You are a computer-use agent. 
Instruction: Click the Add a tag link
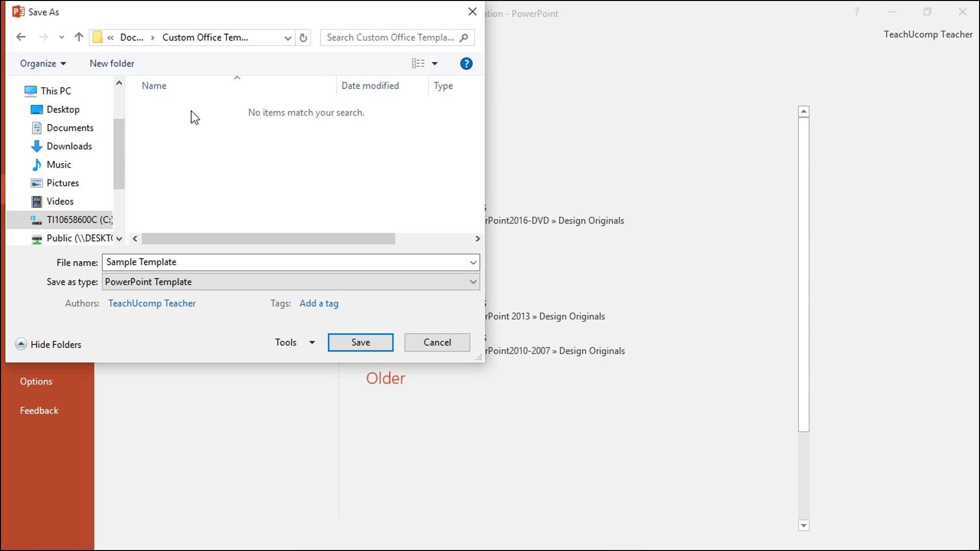(x=318, y=303)
